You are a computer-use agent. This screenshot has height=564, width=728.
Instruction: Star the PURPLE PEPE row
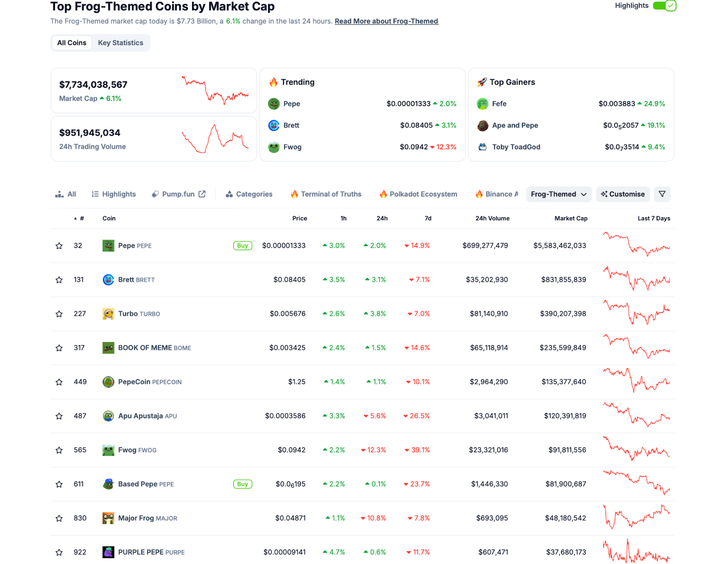[59, 552]
